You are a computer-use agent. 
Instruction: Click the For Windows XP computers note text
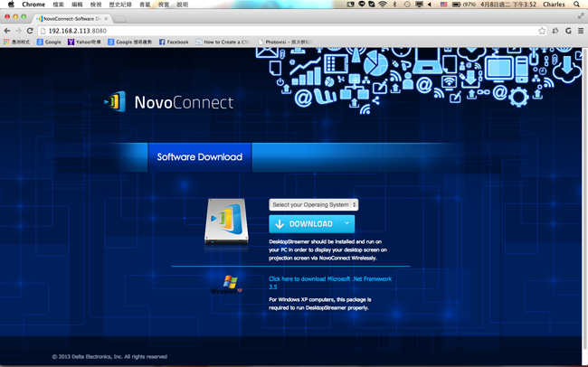pos(320,304)
